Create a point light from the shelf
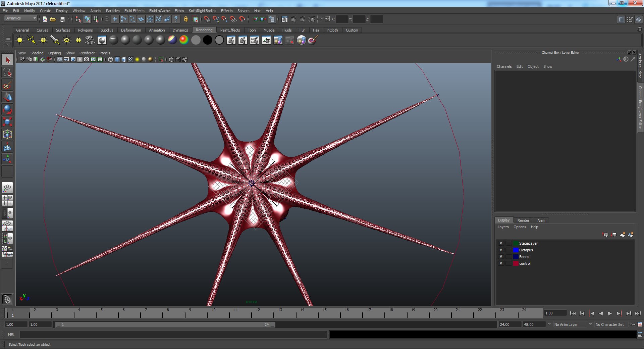 coord(43,40)
